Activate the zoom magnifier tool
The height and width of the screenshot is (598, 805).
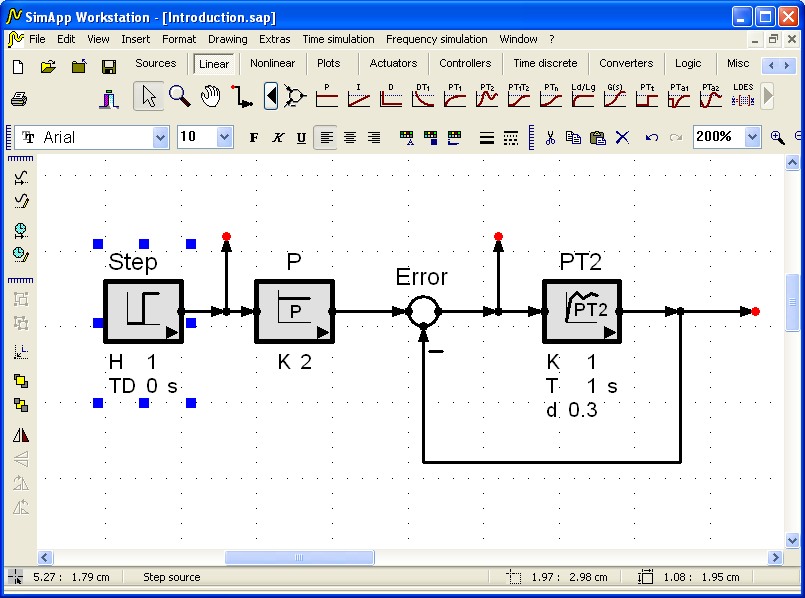(x=179, y=97)
